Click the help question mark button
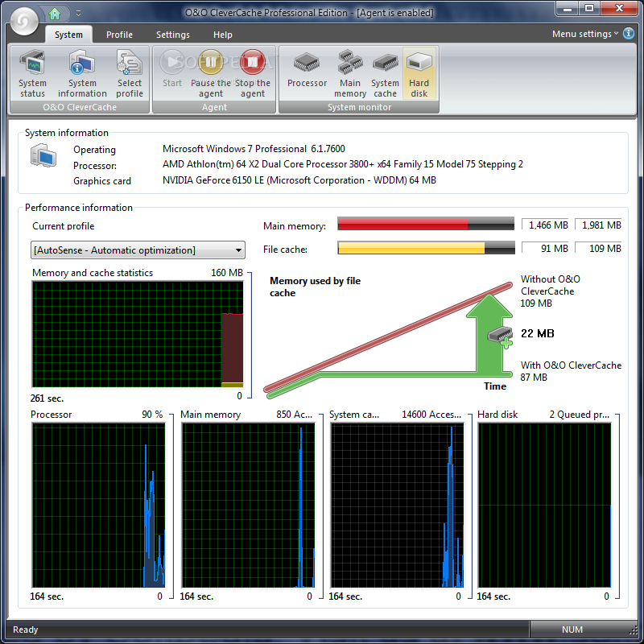The height and width of the screenshot is (644, 644). click(x=630, y=34)
